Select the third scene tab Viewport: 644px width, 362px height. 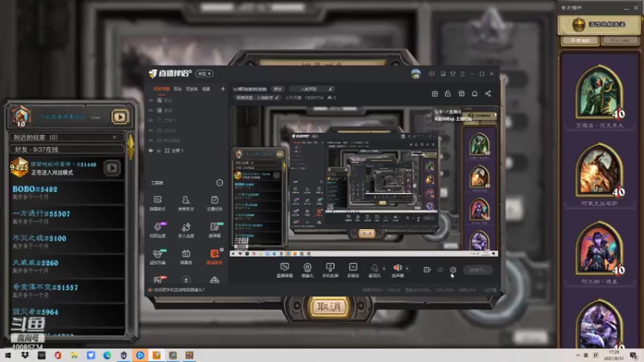(x=192, y=88)
